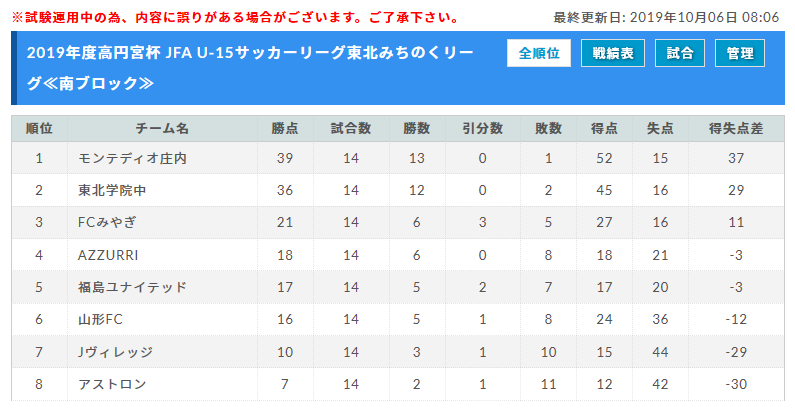Click the league title heading text
This screenshot has height=414, width=795.
pyautogui.click(x=250, y=68)
